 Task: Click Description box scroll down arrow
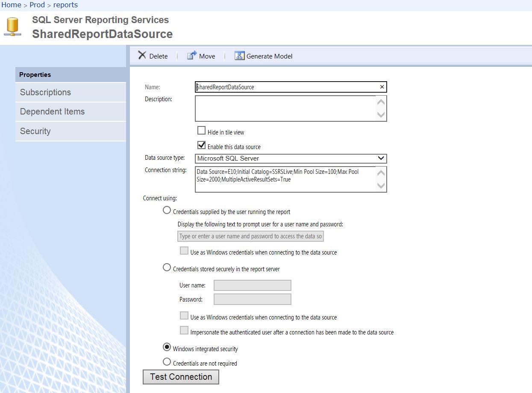(381, 114)
